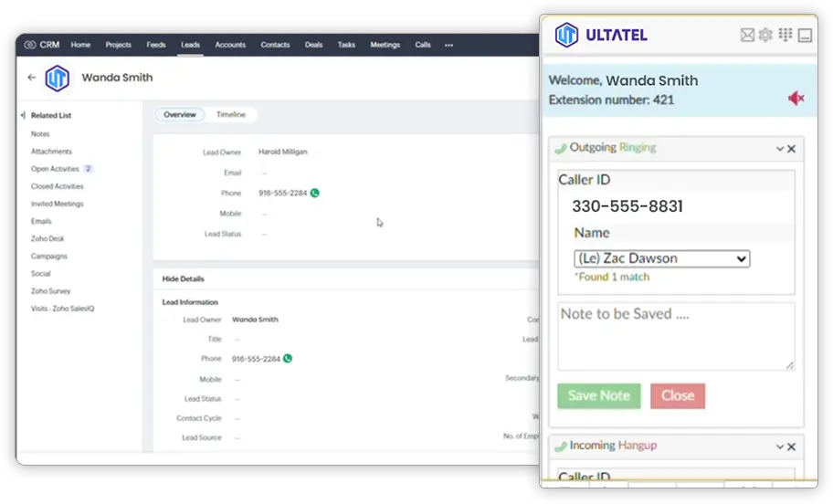Open Campaigns in Related List

[49, 257]
